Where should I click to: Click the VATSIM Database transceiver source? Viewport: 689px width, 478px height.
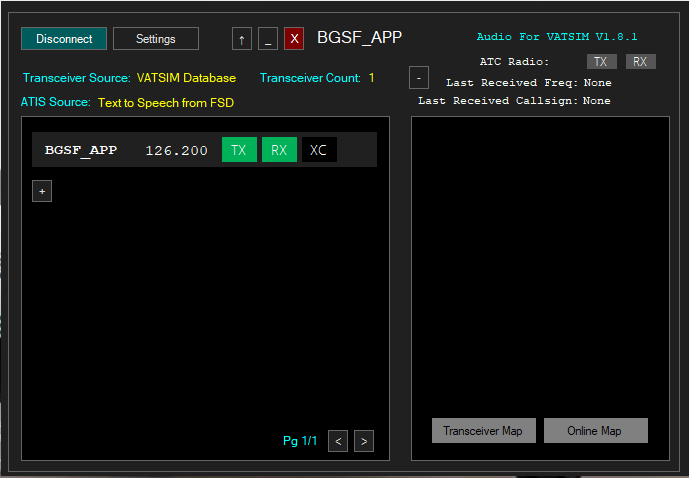tap(186, 78)
